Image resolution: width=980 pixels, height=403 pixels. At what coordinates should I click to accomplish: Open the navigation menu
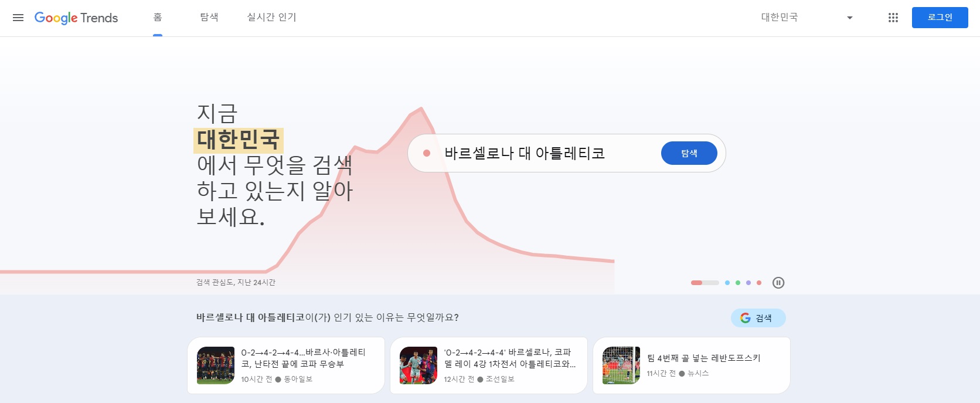(x=18, y=18)
